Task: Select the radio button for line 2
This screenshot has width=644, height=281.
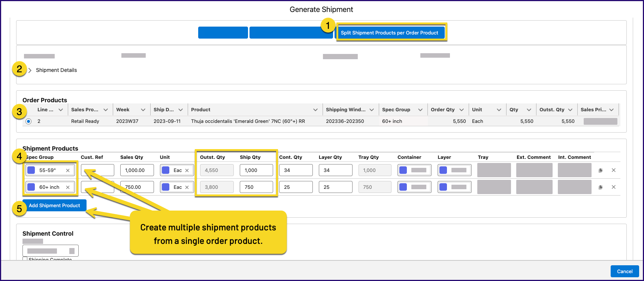Action: pyautogui.click(x=28, y=121)
